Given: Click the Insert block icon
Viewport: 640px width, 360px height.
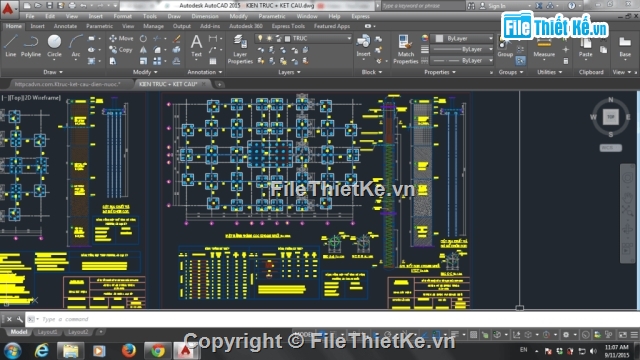Looking at the screenshot, I should pos(363,46).
